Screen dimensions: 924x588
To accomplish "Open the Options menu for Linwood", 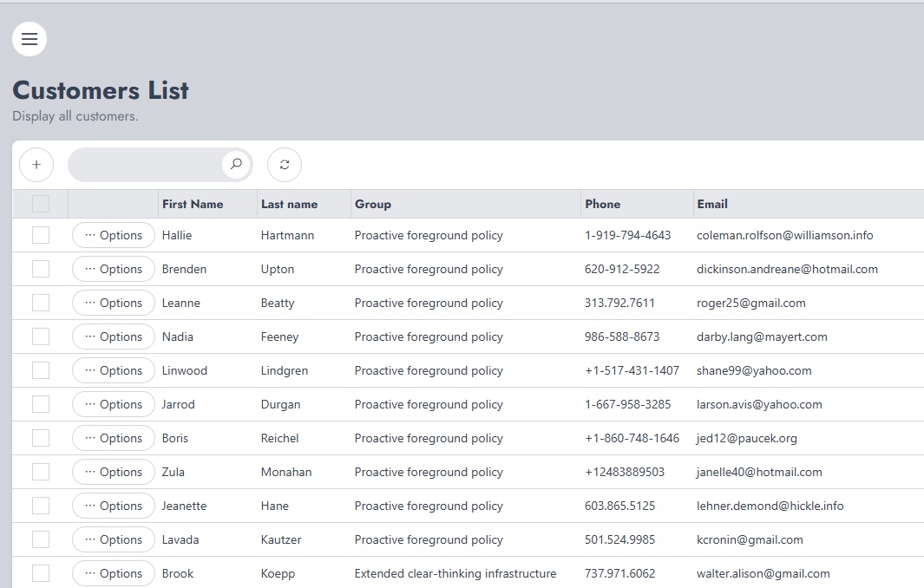I will point(114,370).
